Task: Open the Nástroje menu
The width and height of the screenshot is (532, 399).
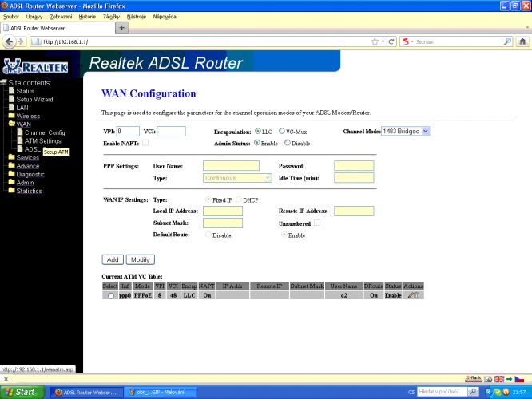Action: [x=137, y=17]
